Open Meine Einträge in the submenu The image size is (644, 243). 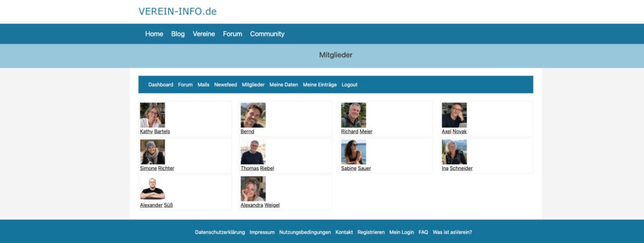pos(319,85)
